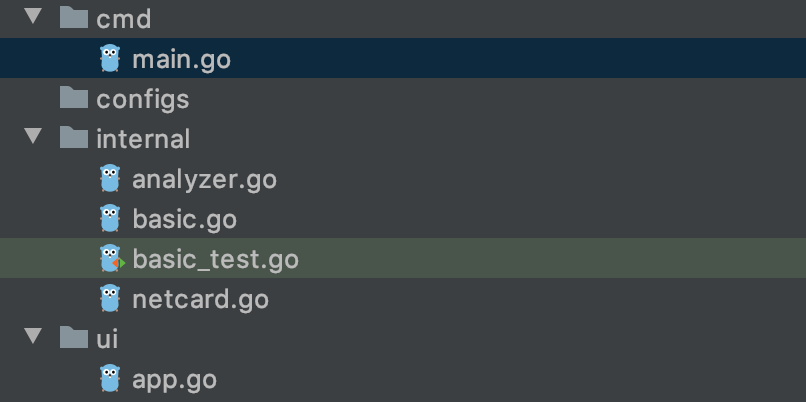Collapse the ui folder with its arrow

35,338
